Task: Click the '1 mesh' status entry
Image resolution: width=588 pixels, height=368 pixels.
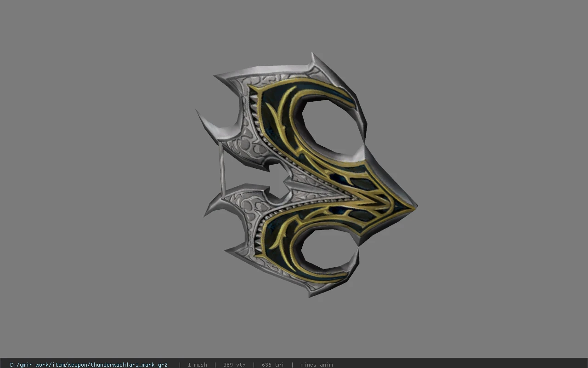Action: (197, 365)
